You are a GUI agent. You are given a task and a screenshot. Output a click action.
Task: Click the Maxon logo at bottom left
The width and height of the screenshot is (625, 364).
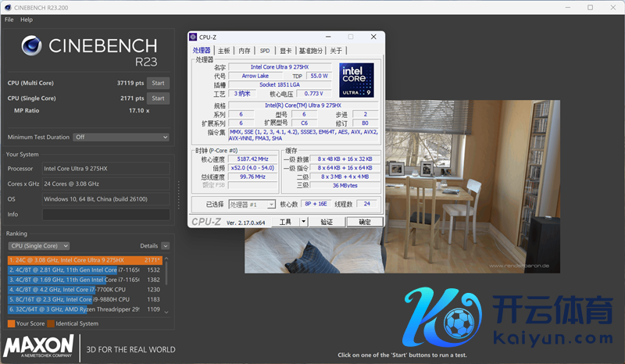coord(38,347)
